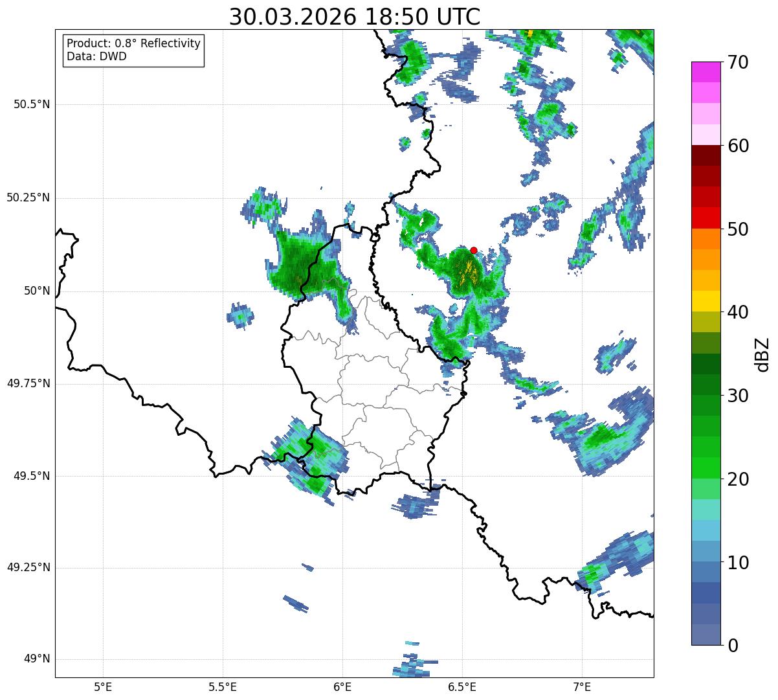
Task: Click the 50.25°N latitude label
Action: [x=28, y=198]
